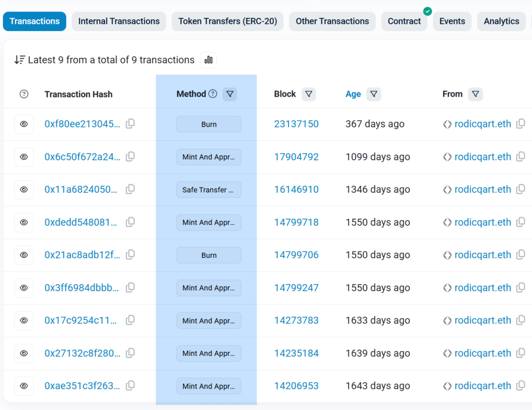Open transaction 0x17c9254c11 details
Screen dimensions: 532x410
click(81, 321)
